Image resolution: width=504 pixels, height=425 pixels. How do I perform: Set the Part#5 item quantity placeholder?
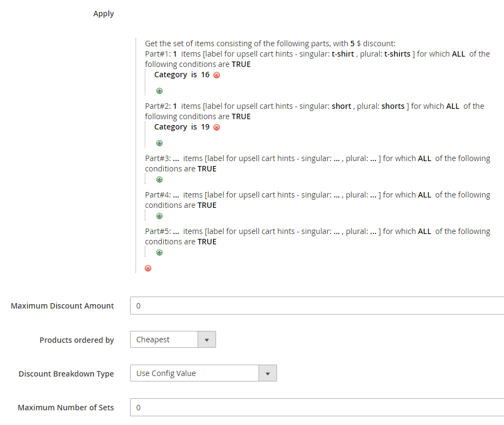point(176,231)
